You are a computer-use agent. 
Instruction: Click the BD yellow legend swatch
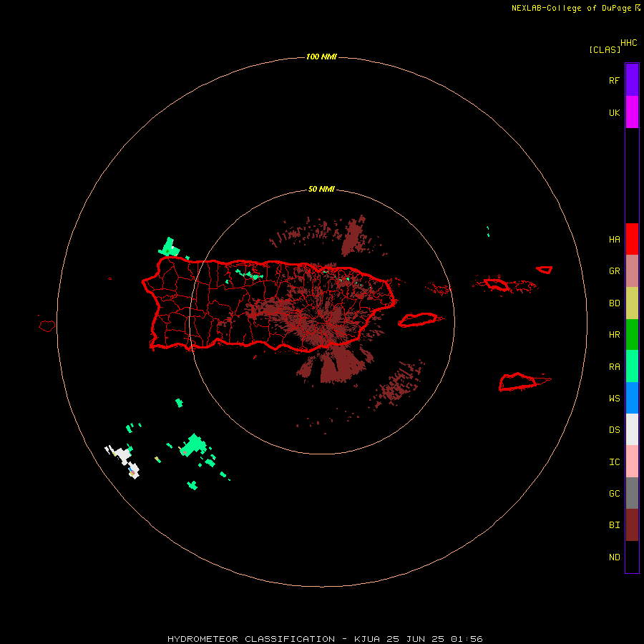click(632, 303)
